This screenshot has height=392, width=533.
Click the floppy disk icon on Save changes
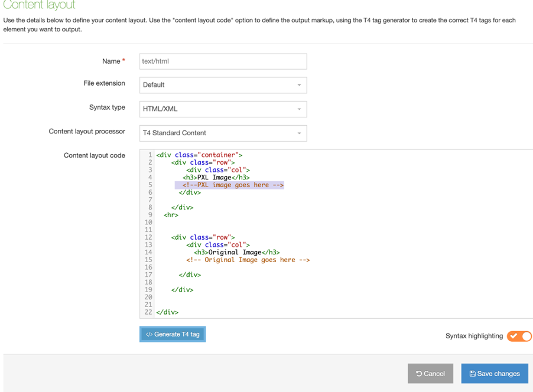click(x=472, y=374)
